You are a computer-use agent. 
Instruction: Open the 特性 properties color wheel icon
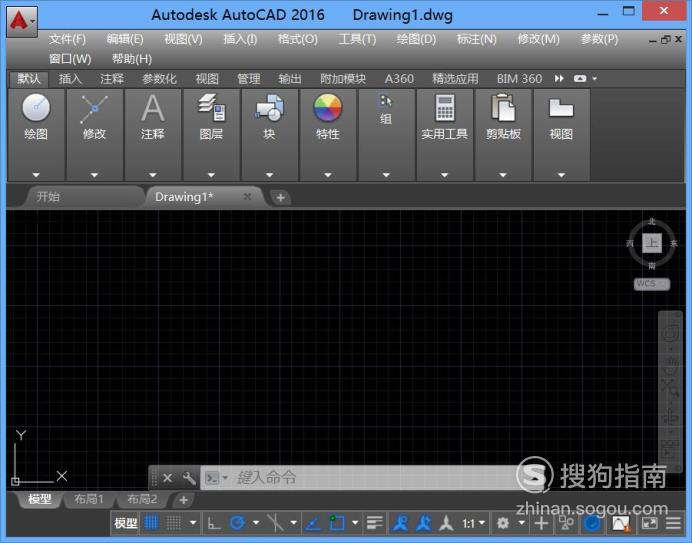tap(327, 107)
